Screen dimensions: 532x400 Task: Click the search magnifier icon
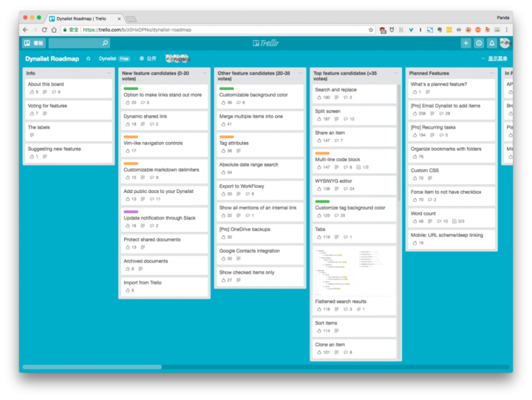coord(105,43)
